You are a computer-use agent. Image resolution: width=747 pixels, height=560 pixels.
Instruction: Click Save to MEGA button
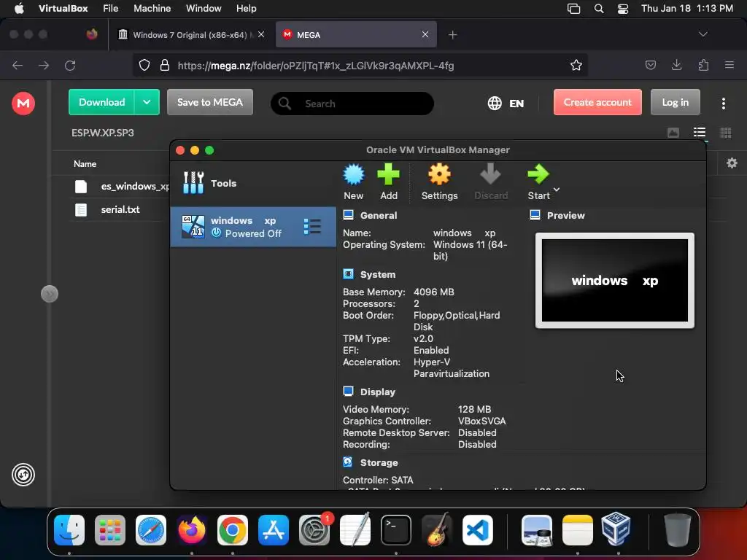209,102
